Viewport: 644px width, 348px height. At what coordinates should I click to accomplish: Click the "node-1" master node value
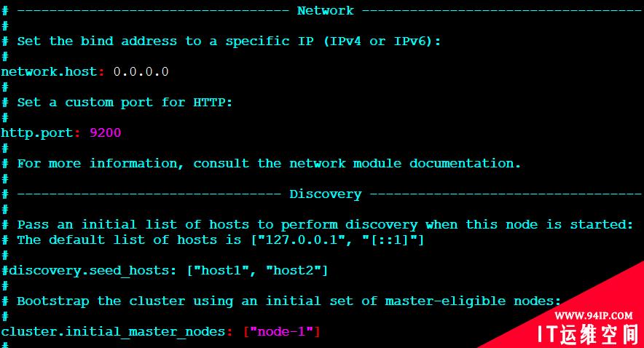(282, 331)
